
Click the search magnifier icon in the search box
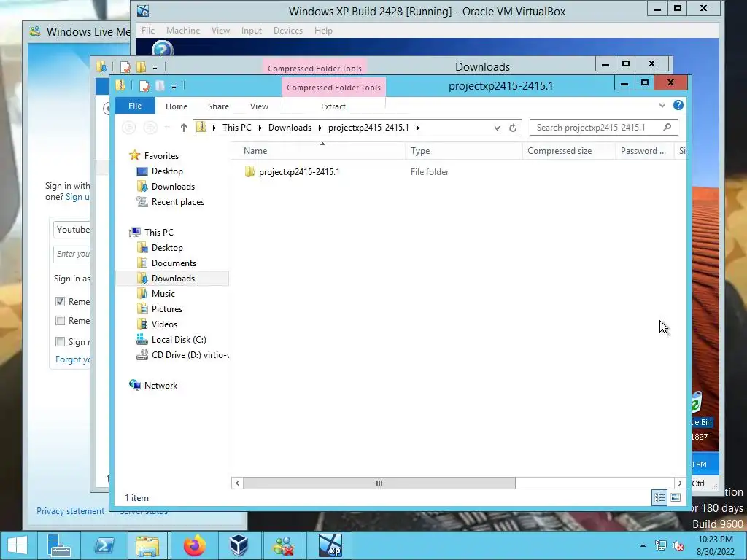pyautogui.click(x=667, y=127)
